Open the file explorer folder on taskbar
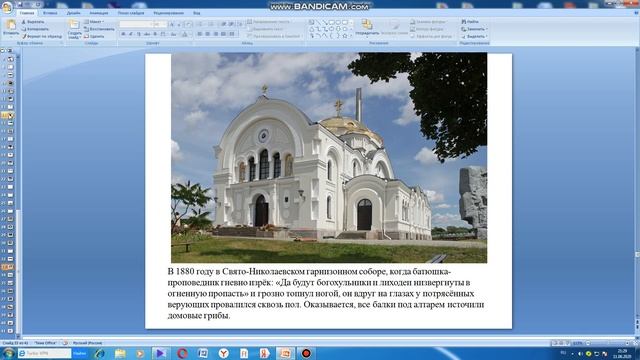The image size is (640, 360). tap(120, 353)
